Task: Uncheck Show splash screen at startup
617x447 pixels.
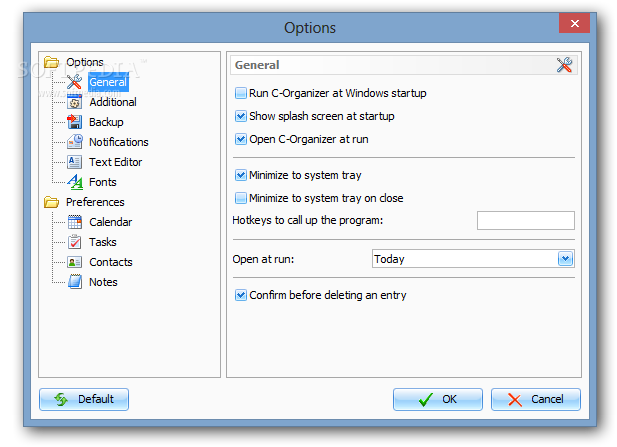Action: (240, 116)
